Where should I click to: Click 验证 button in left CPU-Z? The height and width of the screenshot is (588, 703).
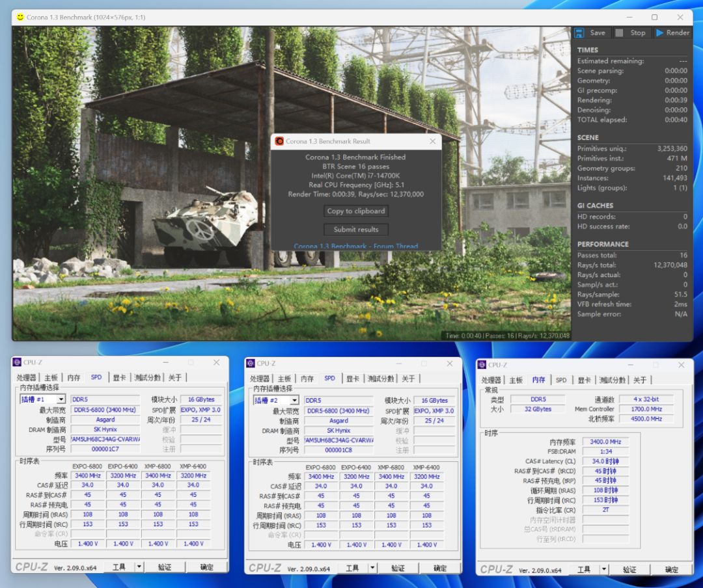pos(165,567)
